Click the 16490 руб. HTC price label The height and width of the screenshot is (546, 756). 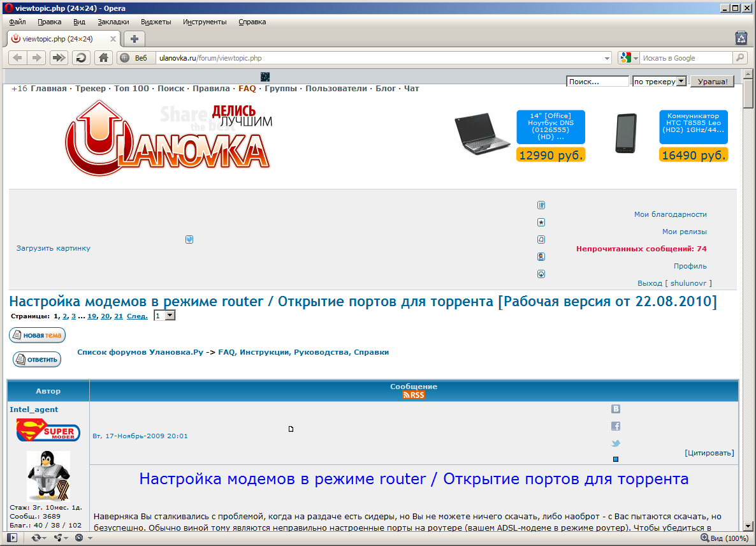click(694, 155)
